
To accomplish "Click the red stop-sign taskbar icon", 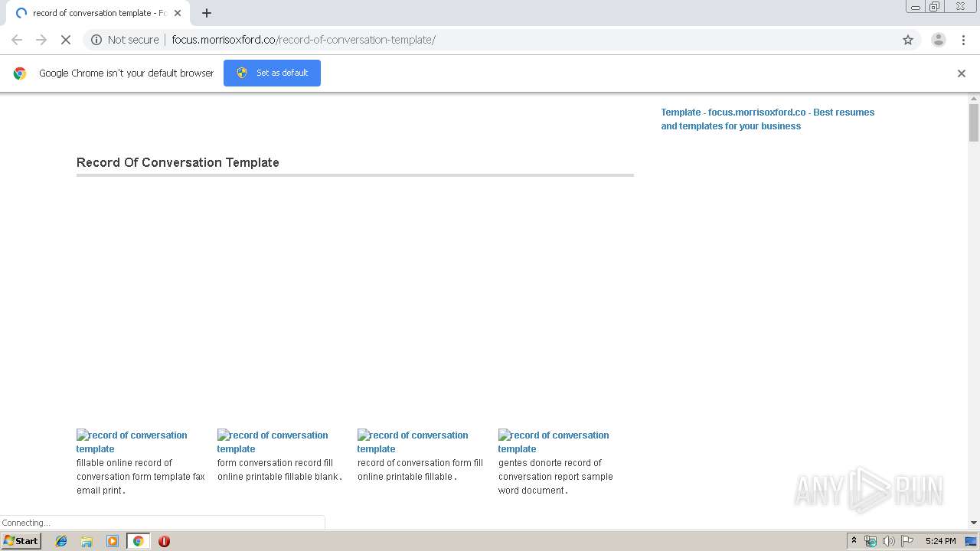I will (x=164, y=541).
